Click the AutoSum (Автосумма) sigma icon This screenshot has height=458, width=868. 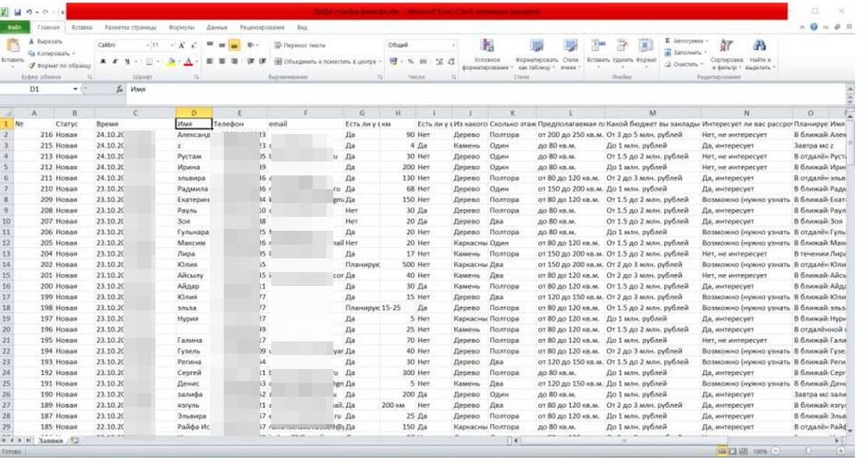668,41
